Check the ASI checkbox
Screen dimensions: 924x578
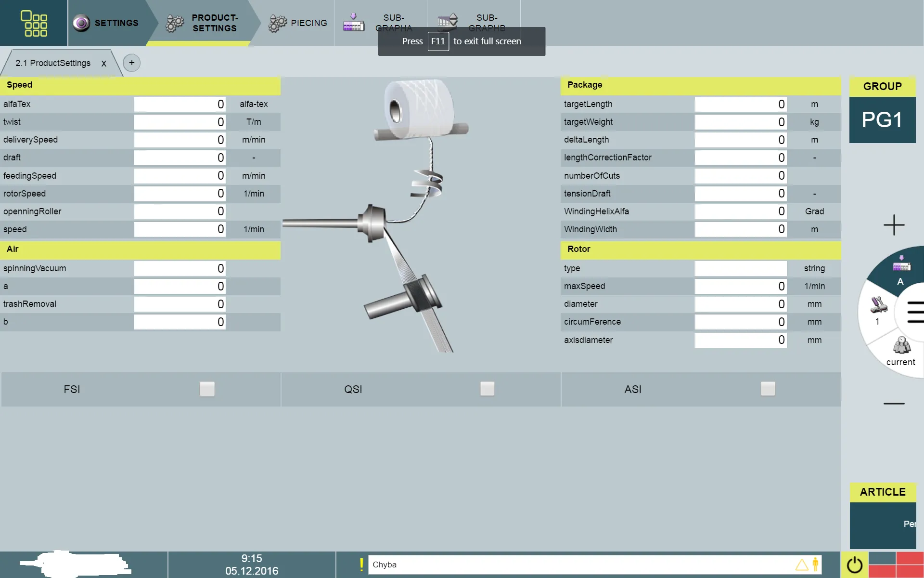coord(768,389)
